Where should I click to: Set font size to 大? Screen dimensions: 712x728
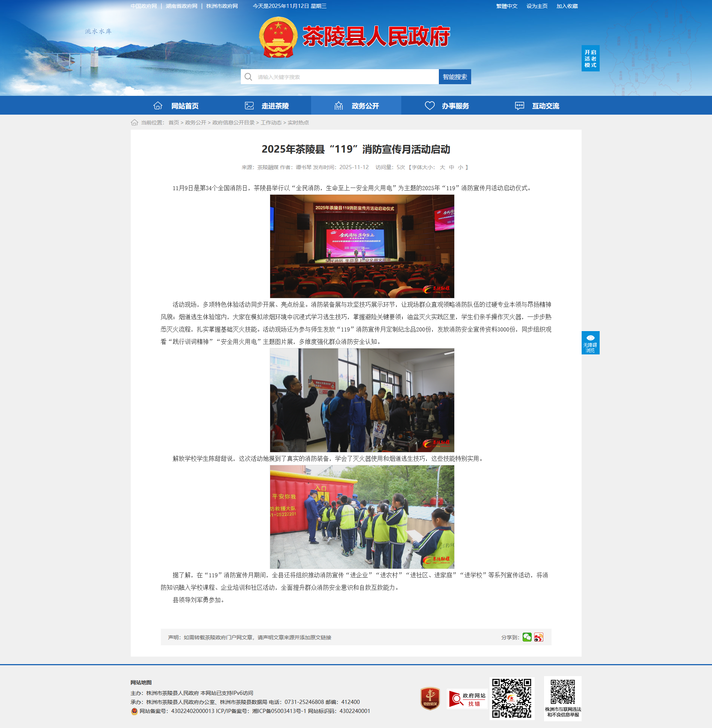pos(442,167)
